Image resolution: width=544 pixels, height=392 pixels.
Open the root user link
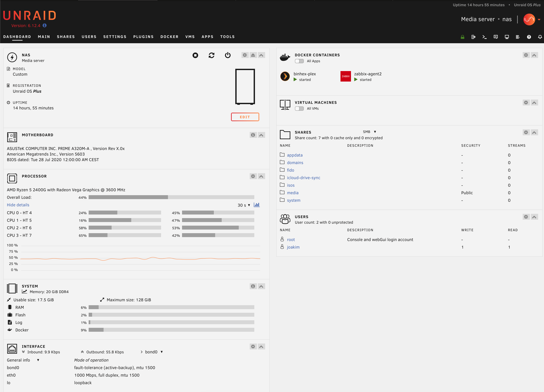click(x=291, y=240)
